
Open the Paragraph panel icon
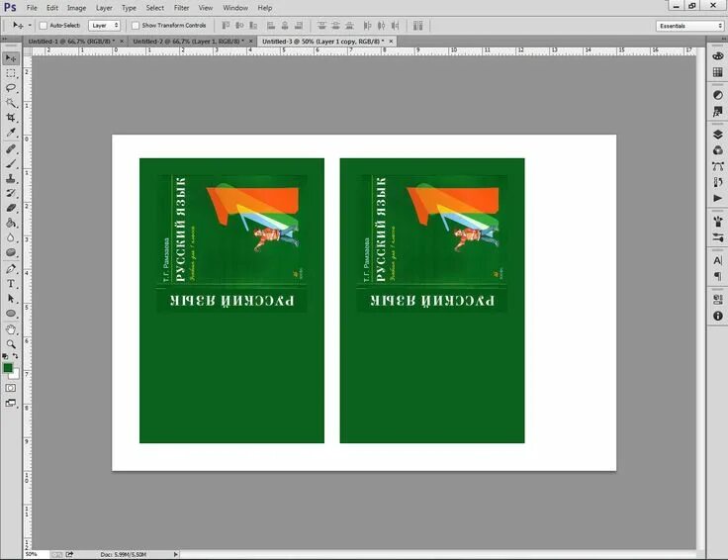point(718,277)
